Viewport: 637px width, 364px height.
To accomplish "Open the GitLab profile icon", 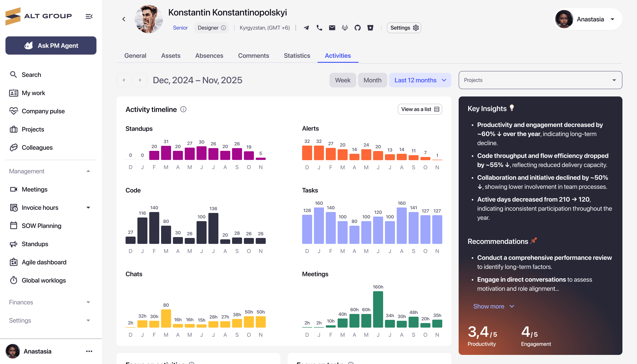I will tap(345, 28).
